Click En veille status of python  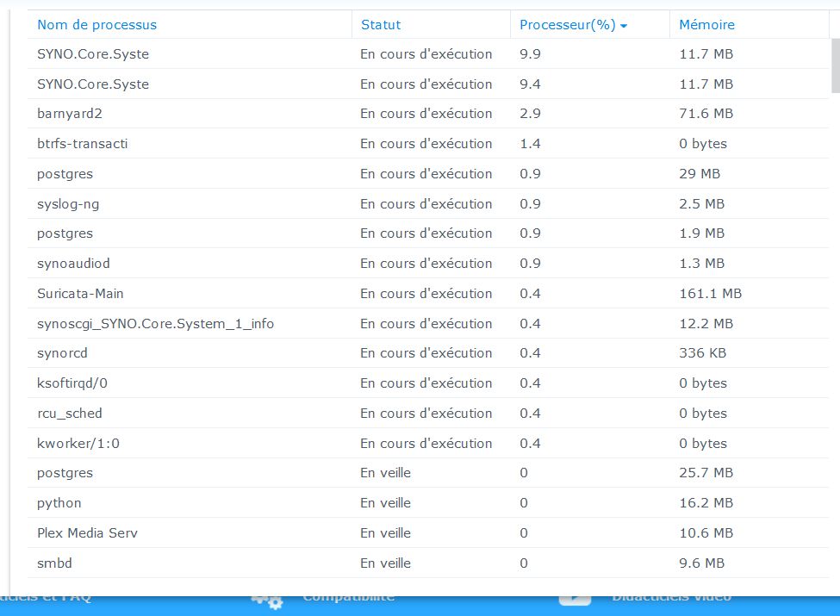pyautogui.click(x=386, y=502)
